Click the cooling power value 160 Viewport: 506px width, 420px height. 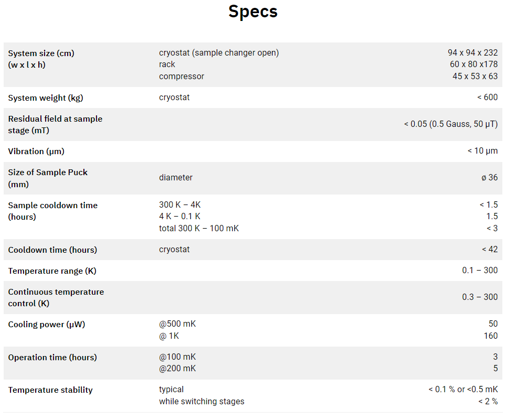click(x=491, y=336)
